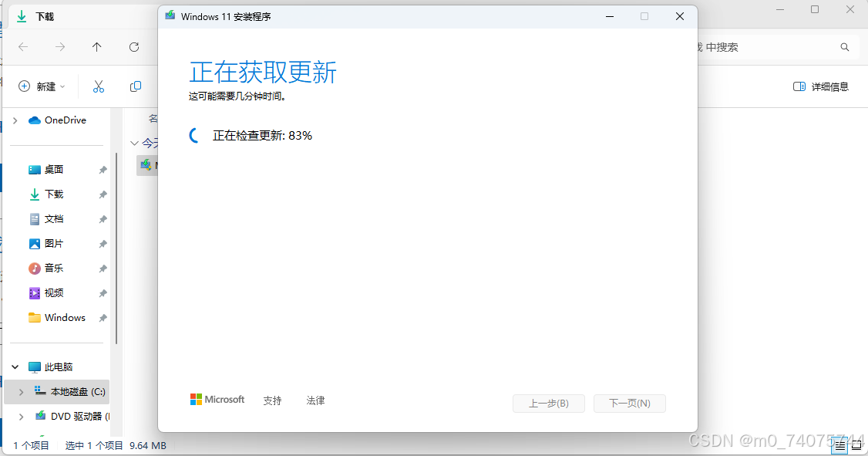Viewport: 868px width, 456px height.
Task: Click the Copy icon in File Explorer toolbar
Action: point(136,86)
